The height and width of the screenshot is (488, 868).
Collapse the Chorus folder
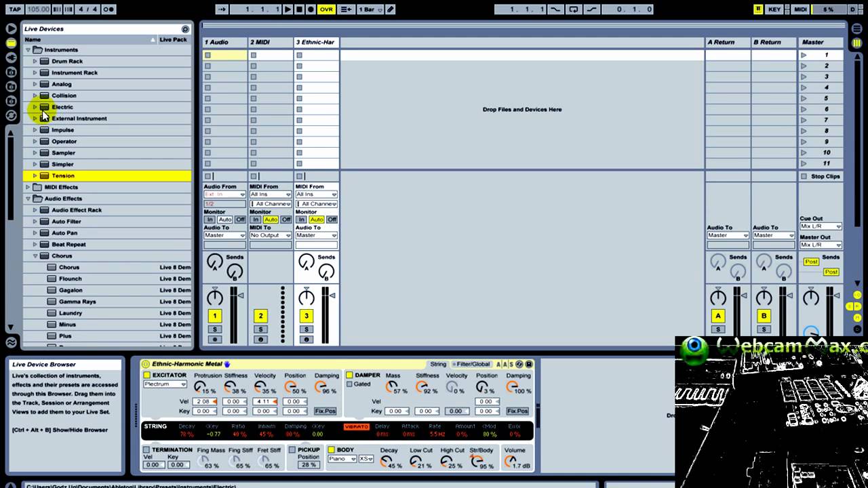tap(35, 256)
